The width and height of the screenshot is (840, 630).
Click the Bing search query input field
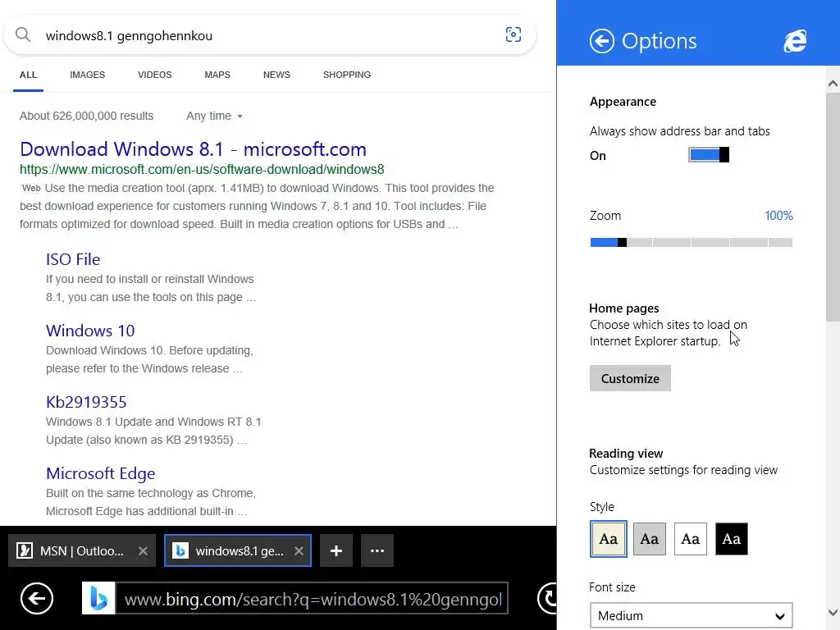(268, 35)
